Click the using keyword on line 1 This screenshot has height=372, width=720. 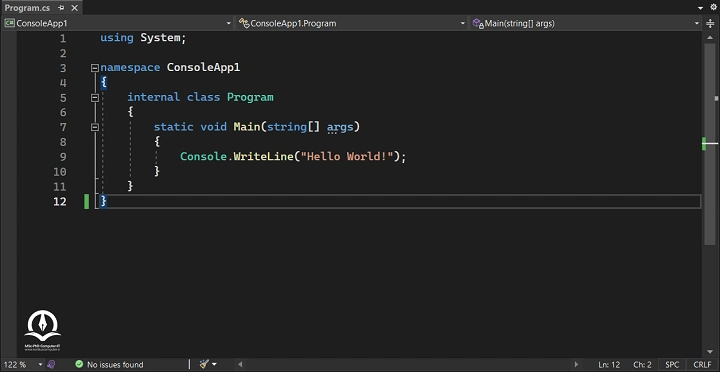[x=117, y=38]
